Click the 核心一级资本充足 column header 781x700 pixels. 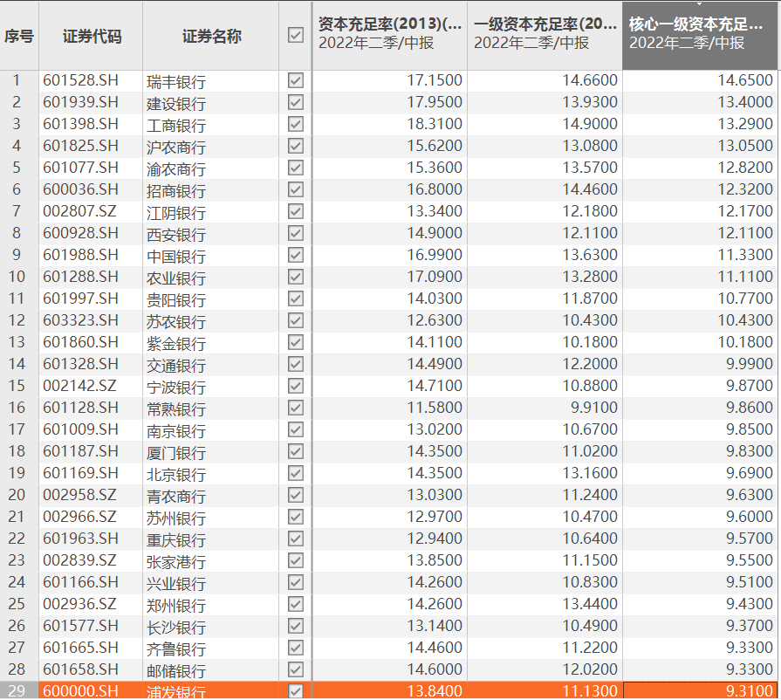click(700, 36)
